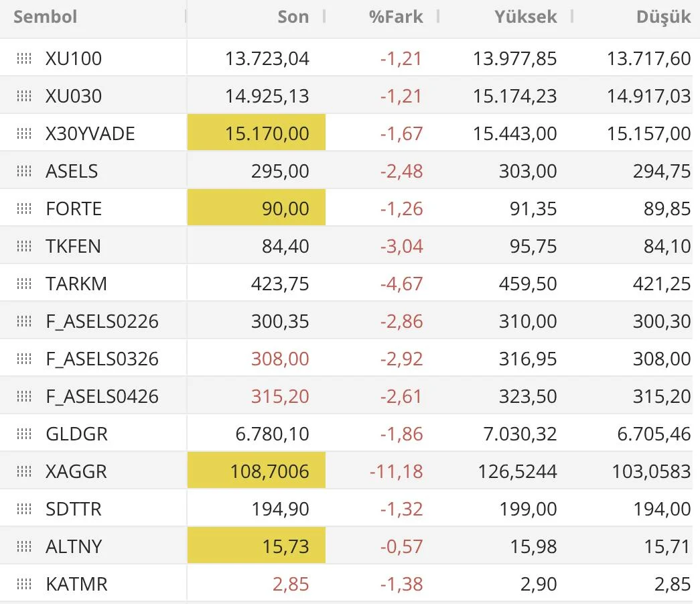The image size is (700, 604).
Task: Click the red 308,00 last price of F_ASELS0326
Action: click(280, 359)
